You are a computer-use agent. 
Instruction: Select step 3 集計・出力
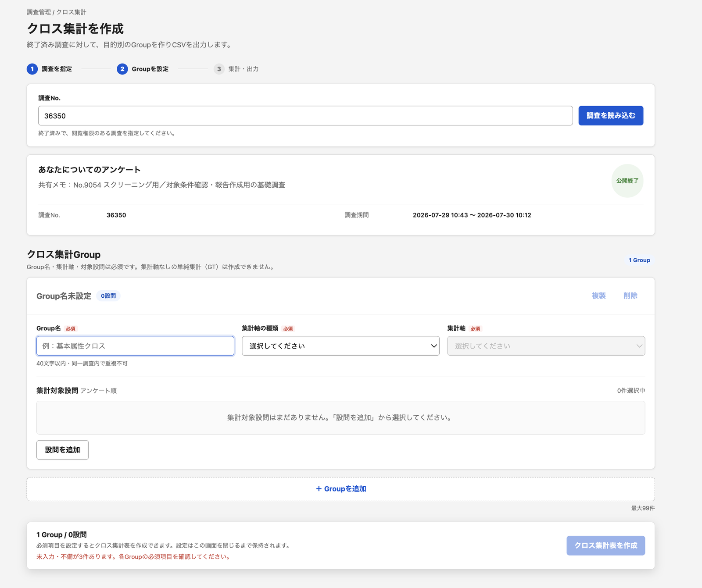tap(236, 69)
